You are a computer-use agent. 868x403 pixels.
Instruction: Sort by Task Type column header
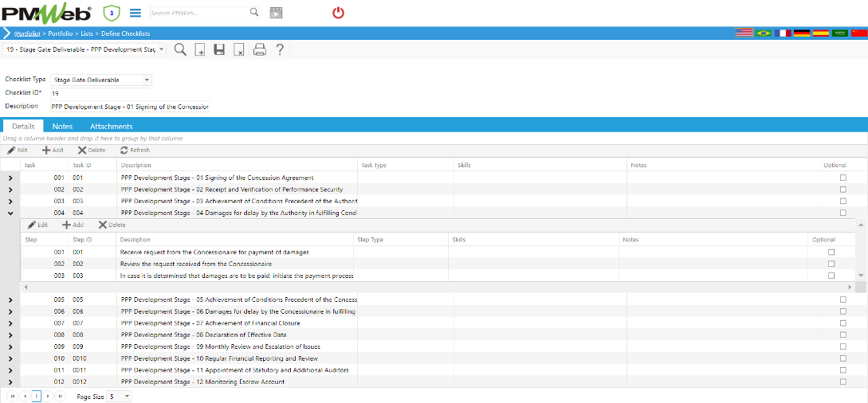[x=374, y=166]
